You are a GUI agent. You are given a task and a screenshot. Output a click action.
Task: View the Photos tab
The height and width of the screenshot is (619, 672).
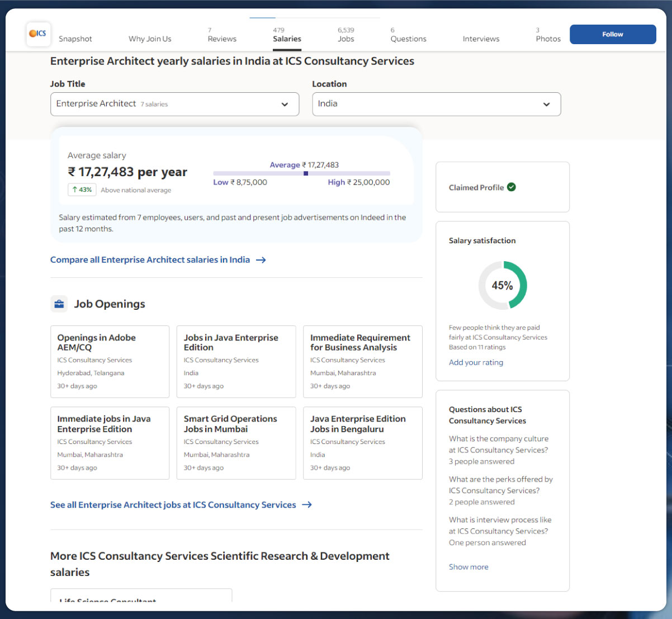(x=548, y=35)
